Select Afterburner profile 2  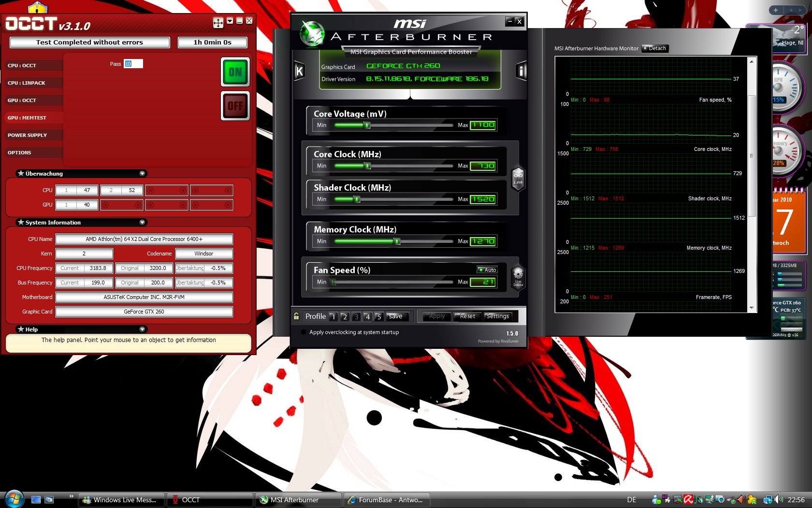[345, 316]
